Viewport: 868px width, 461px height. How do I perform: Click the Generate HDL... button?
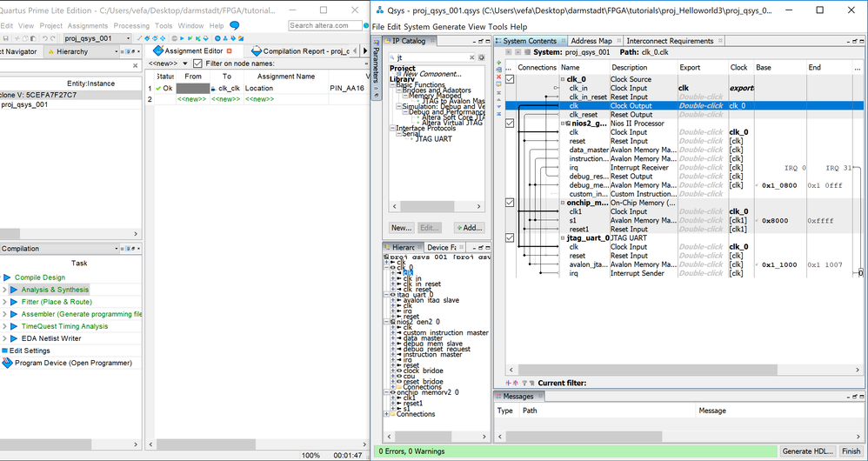tap(807, 451)
